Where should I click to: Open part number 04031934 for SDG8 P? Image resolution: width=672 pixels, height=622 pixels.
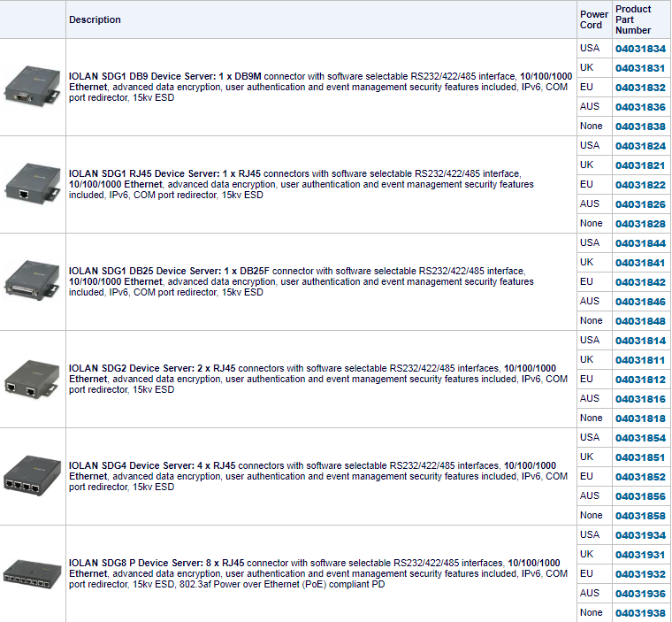tap(640, 535)
